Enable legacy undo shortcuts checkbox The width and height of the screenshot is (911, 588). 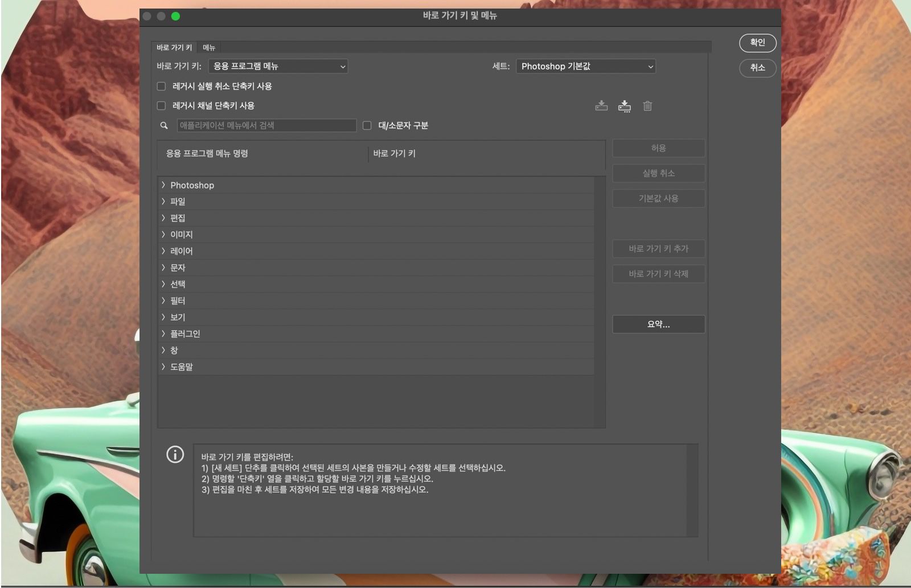[x=161, y=86]
